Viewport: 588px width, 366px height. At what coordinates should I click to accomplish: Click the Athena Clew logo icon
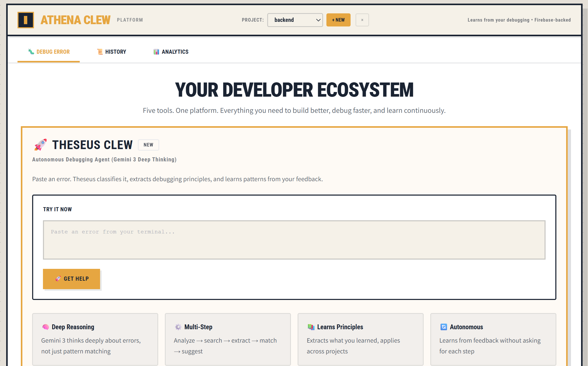(25, 20)
